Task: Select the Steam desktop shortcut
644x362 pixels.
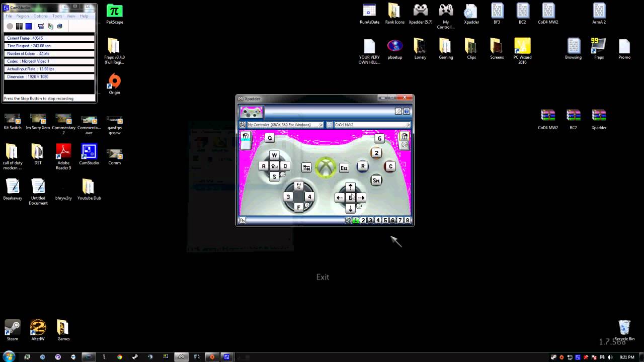Action: point(13,330)
